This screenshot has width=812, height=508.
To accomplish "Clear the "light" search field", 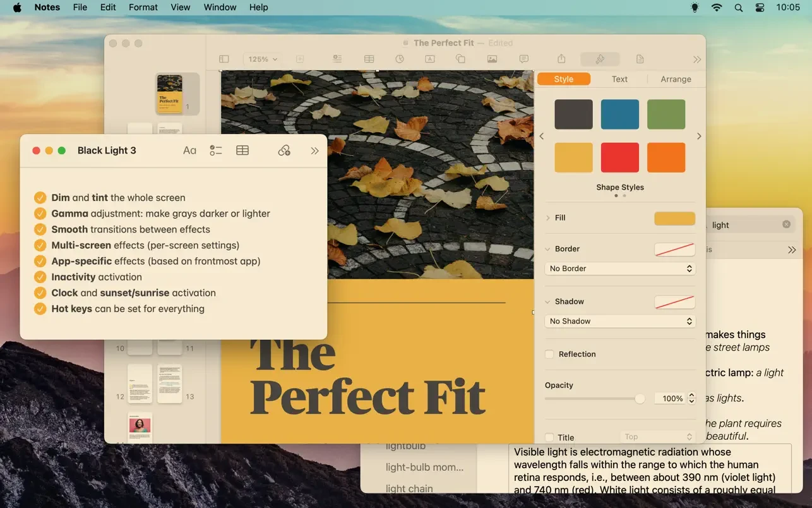I will 786,224.
